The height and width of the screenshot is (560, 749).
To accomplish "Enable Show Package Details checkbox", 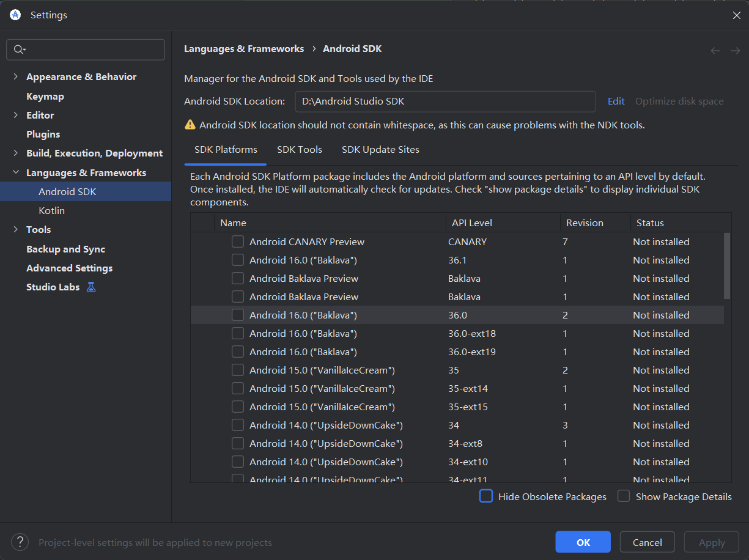I will pos(624,496).
